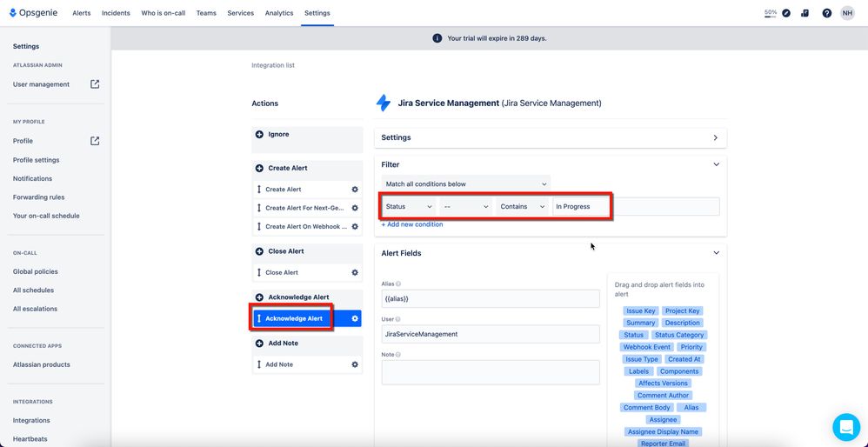
Task: Click plus icon next to Create Alert
Action: (x=259, y=168)
